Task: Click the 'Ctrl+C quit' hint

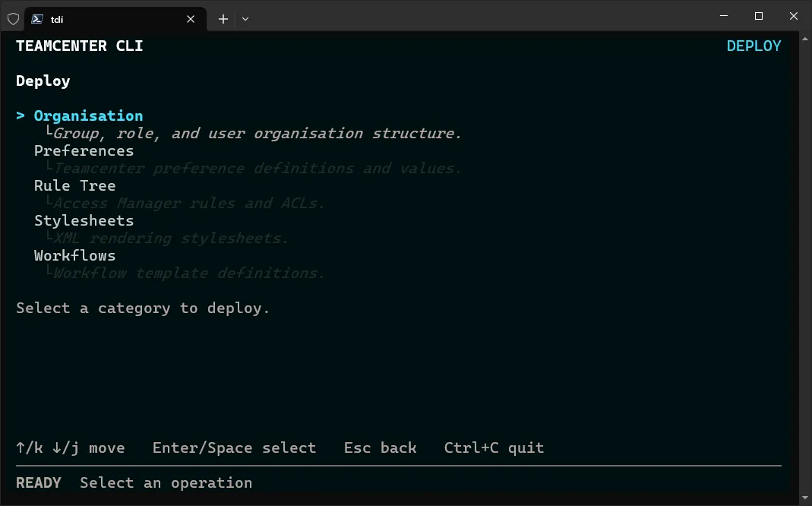Action: tap(494, 447)
